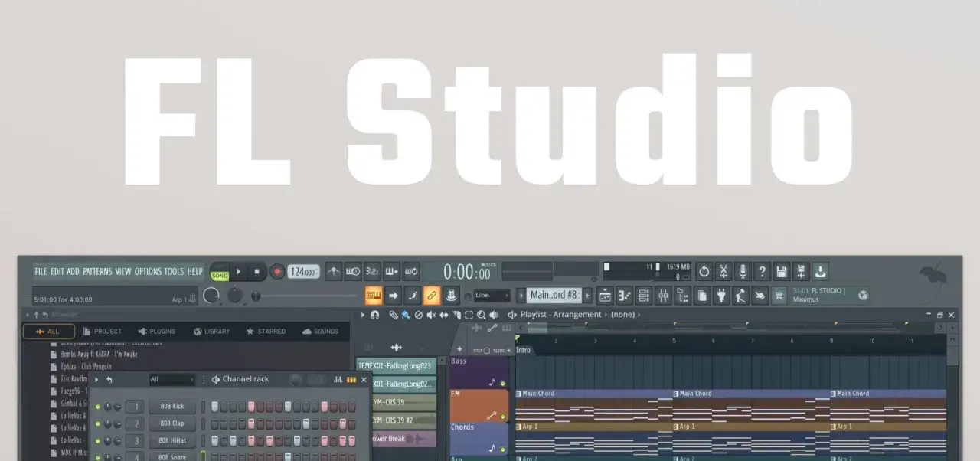The height and width of the screenshot is (461, 980).
Task: Click the multilink hat icon
Action: (451, 296)
